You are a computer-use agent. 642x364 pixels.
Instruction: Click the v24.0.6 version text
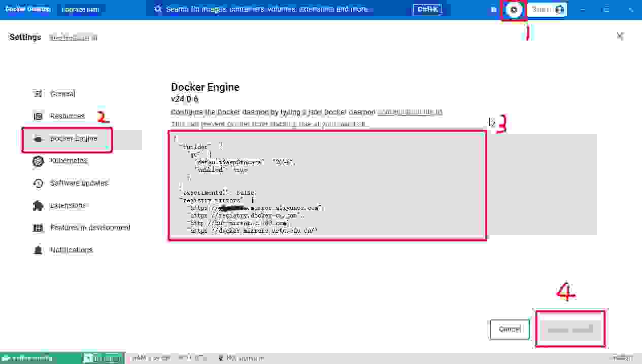pos(184,99)
